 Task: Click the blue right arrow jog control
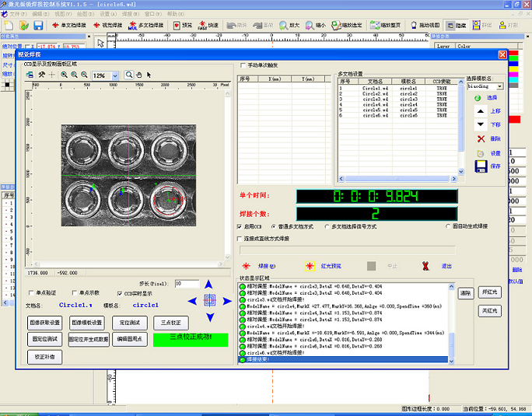227,301
